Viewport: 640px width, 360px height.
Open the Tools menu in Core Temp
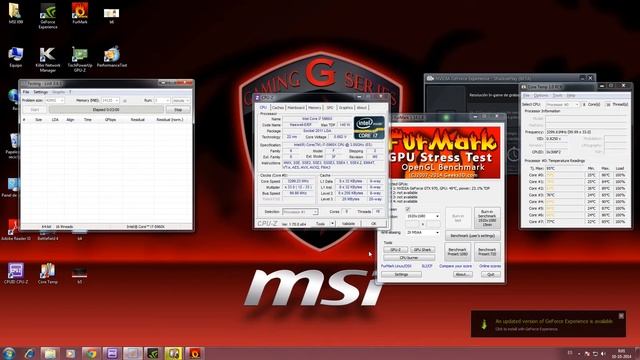(557, 96)
